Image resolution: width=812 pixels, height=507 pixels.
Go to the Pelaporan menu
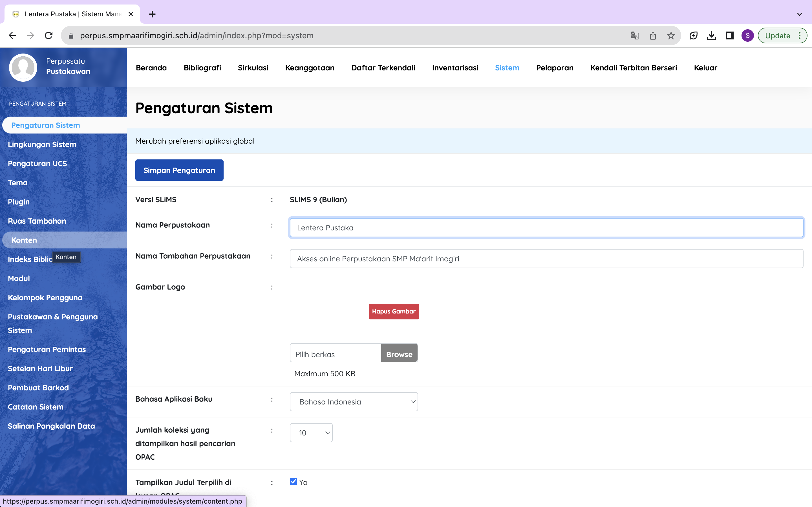tap(555, 68)
